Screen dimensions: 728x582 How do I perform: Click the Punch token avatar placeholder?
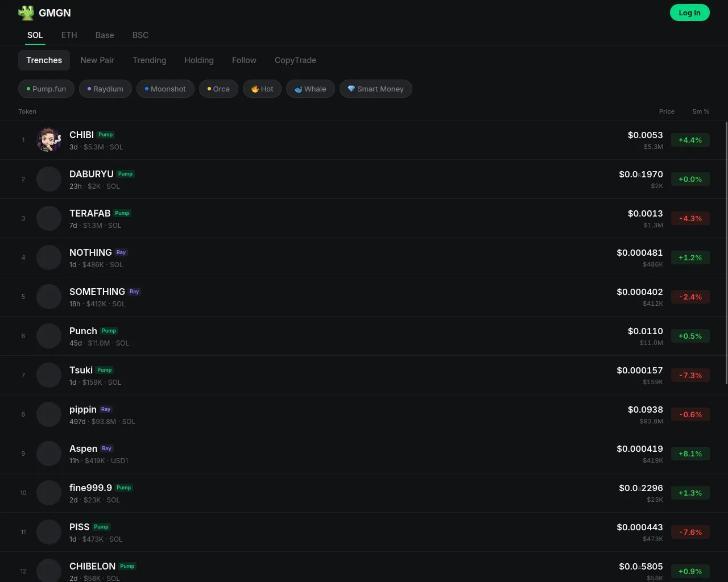pos(49,336)
